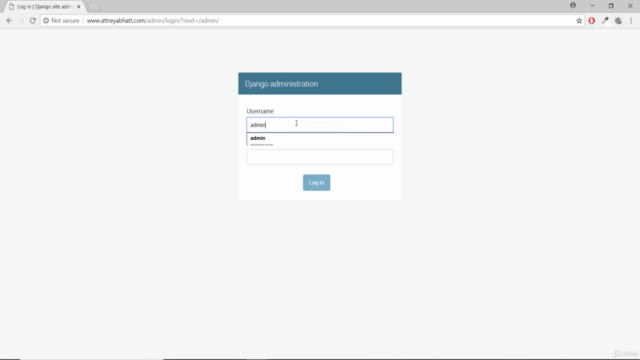Switch to the Log in Django site admin tab
Image resolution: width=640 pixels, height=360 pixels.
(44, 7)
